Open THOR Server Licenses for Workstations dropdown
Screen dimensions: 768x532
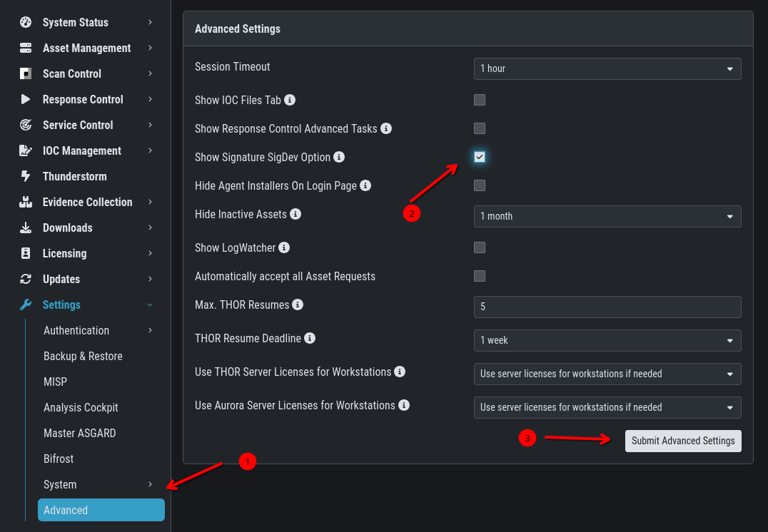tap(607, 374)
